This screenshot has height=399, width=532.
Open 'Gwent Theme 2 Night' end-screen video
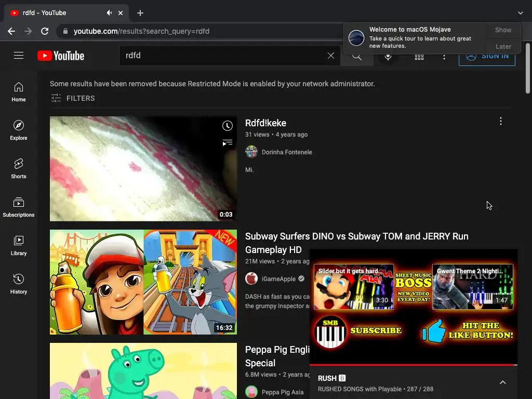click(x=473, y=287)
